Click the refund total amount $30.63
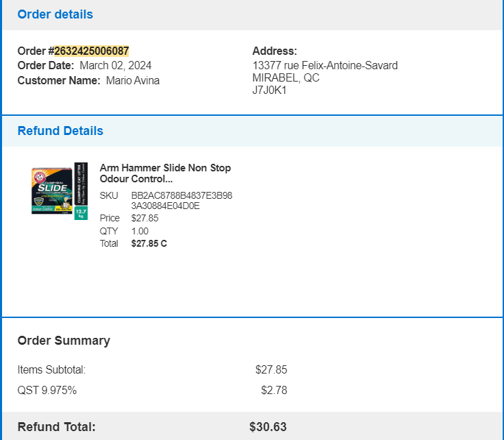Image resolution: width=504 pixels, height=440 pixels. pos(268,427)
